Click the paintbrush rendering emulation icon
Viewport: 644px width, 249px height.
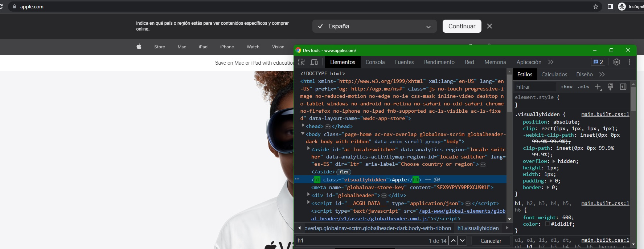coord(610,87)
